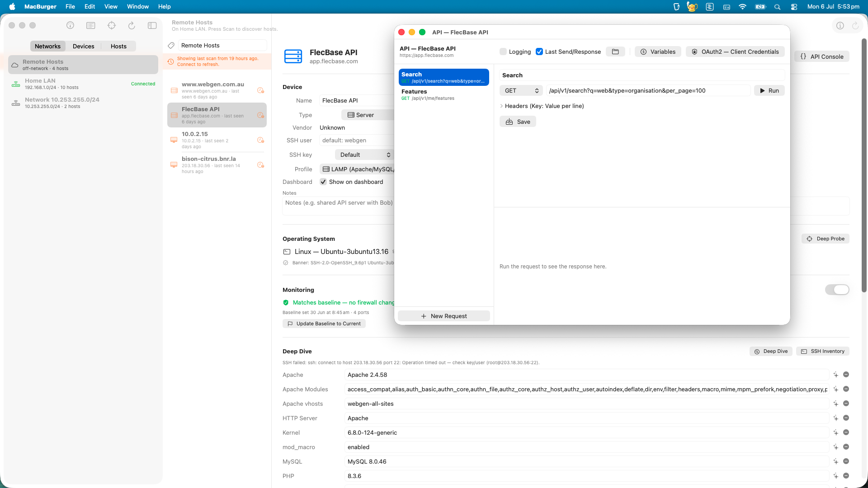Toggle the Monitoring switch
This screenshot has width=868, height=488.
(837, 290)
